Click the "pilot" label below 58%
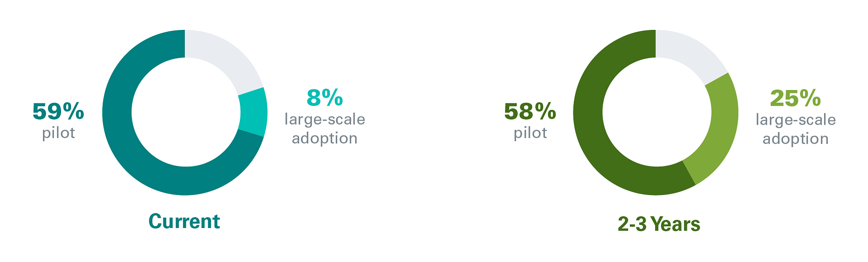The image size is (868, 262). click(530, 133)
